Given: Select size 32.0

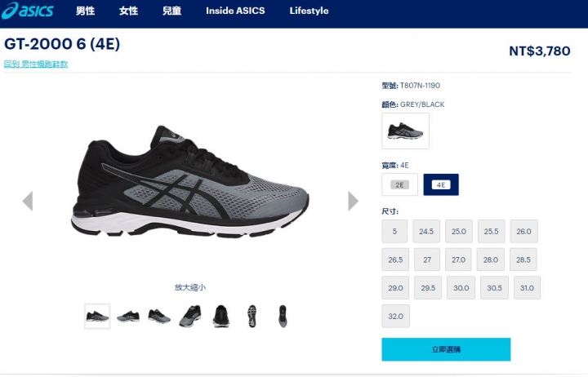Looking at the screenshot, I should (x=395, y=317).
